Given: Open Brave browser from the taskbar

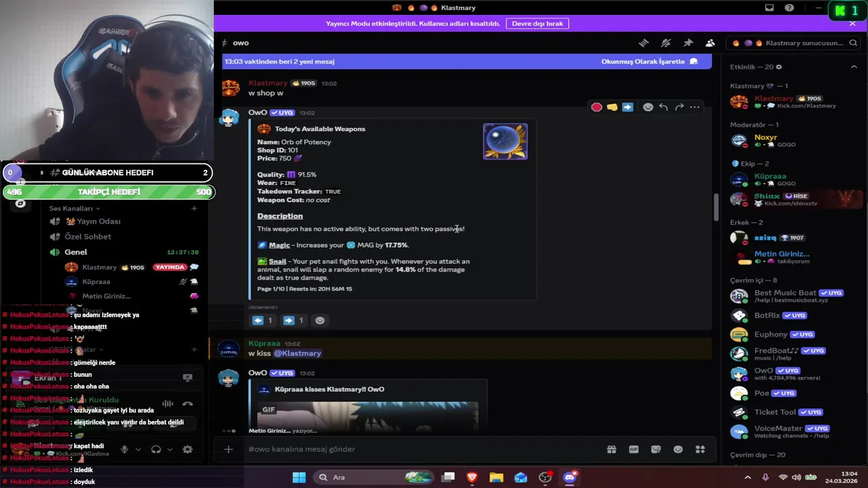Looking at the screenshot, I should 472,477.
